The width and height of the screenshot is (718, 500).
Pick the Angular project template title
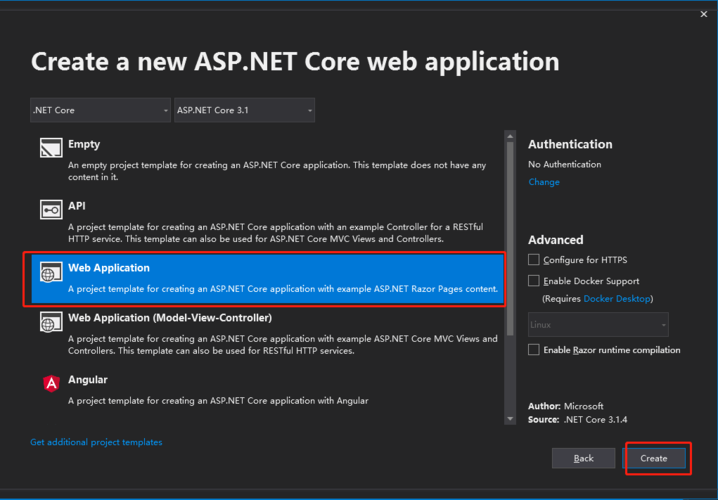(x=88, y=380)
